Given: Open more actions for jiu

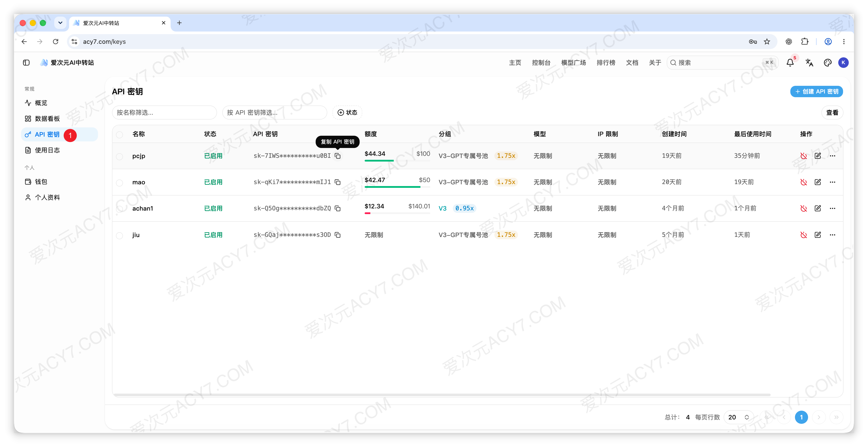Looking at the screenshot, I should coord(833,235).
